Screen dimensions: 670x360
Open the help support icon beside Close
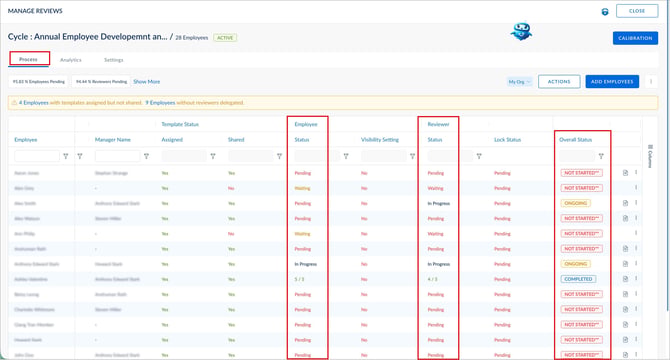(x=605, y=12)
